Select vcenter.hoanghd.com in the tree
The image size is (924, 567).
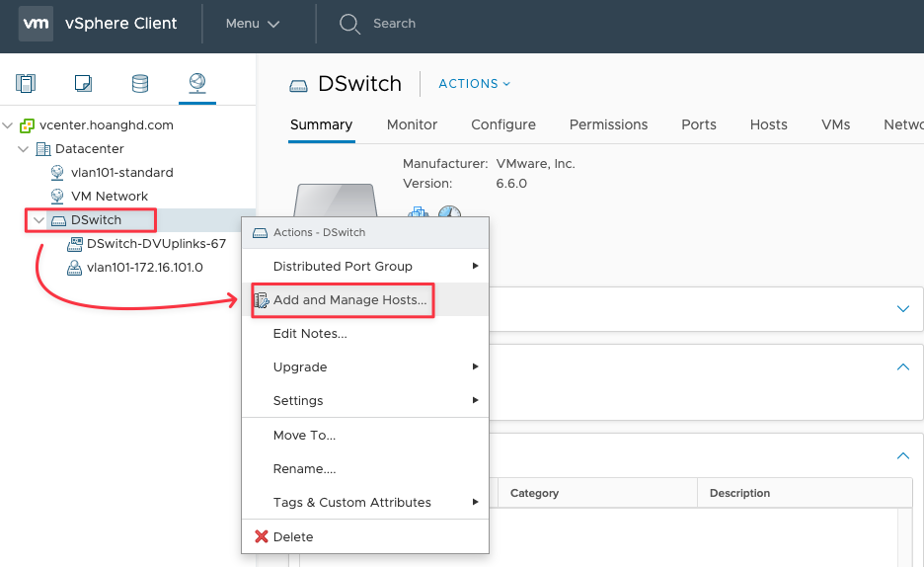pos(106,125)
